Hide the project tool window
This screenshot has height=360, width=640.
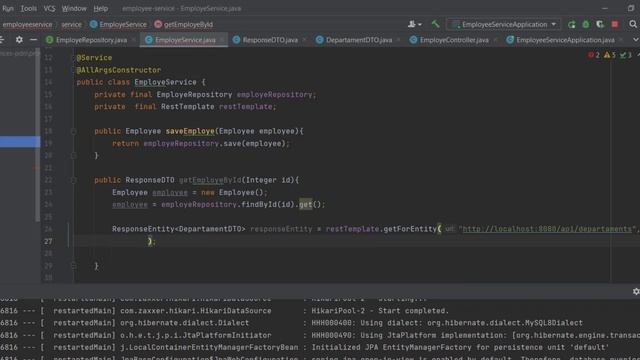point(33,40)
